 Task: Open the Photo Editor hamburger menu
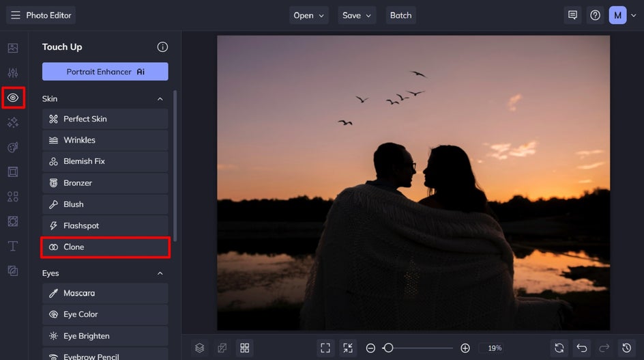(x=16, y=15)
